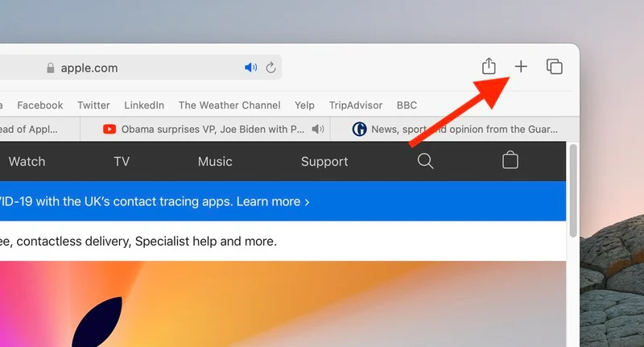Open a new tab with plus icon

[x=521, y=67]
